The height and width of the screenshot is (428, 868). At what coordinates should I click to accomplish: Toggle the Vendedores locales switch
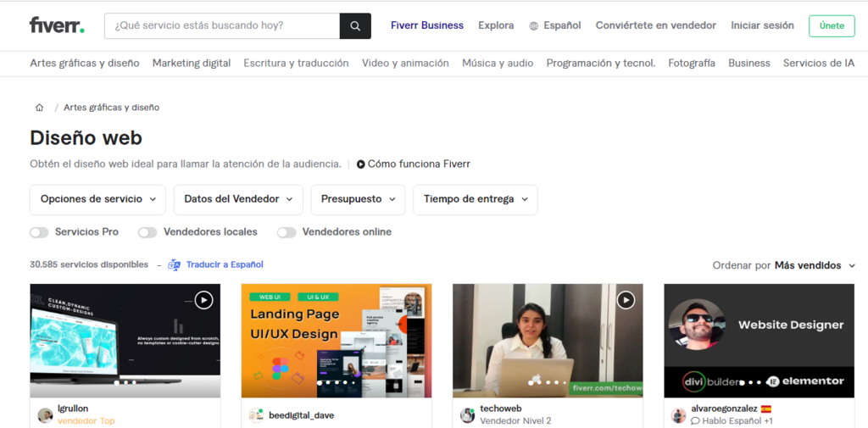(x=147, y=232)
